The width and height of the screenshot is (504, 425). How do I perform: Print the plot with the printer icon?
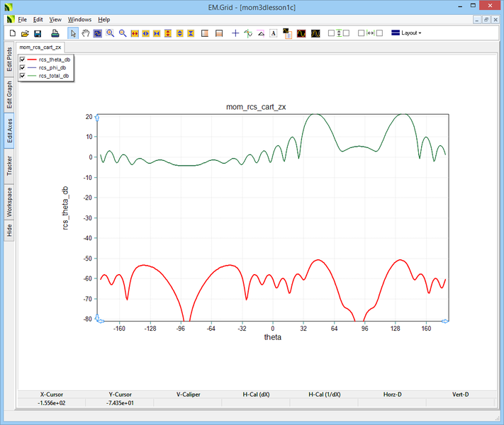point(55,33)
